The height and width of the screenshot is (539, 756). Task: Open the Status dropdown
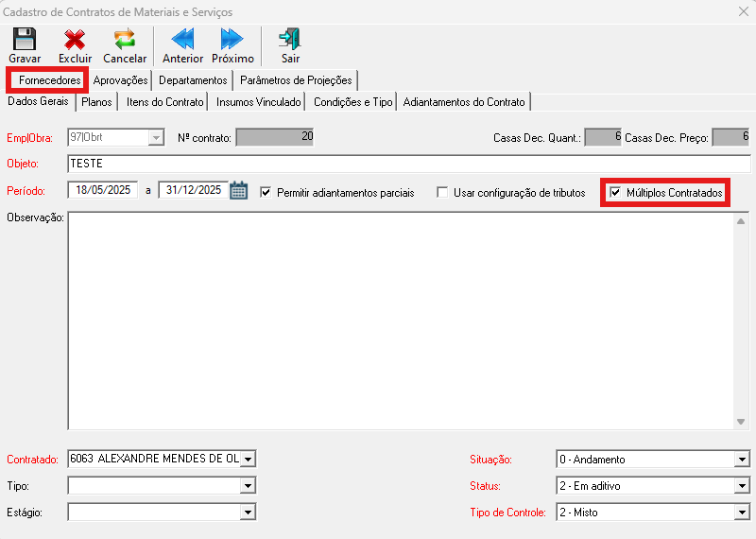[741, 486]
